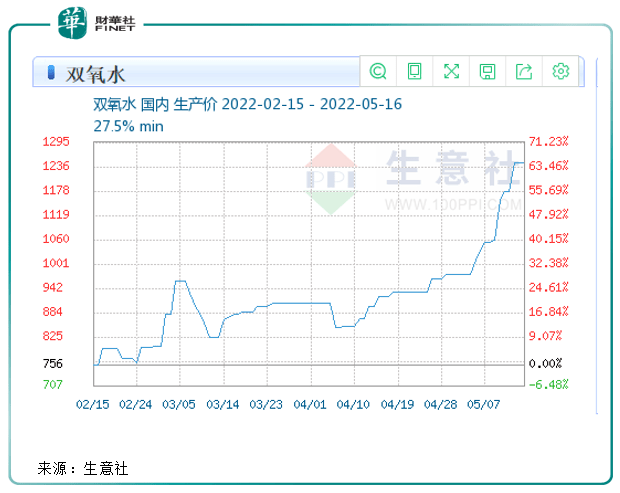
Task: Click the final price plateau at line's end
Action: 519,163
